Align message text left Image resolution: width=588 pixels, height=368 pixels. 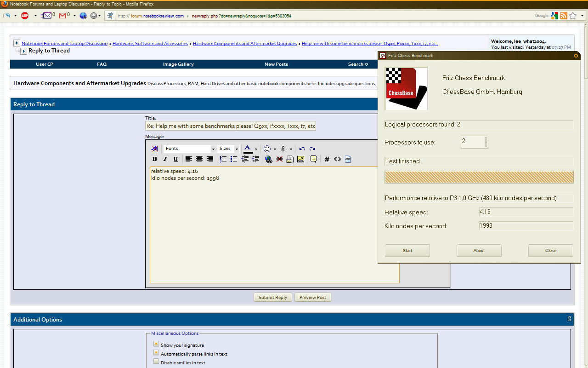pos(188,159)
